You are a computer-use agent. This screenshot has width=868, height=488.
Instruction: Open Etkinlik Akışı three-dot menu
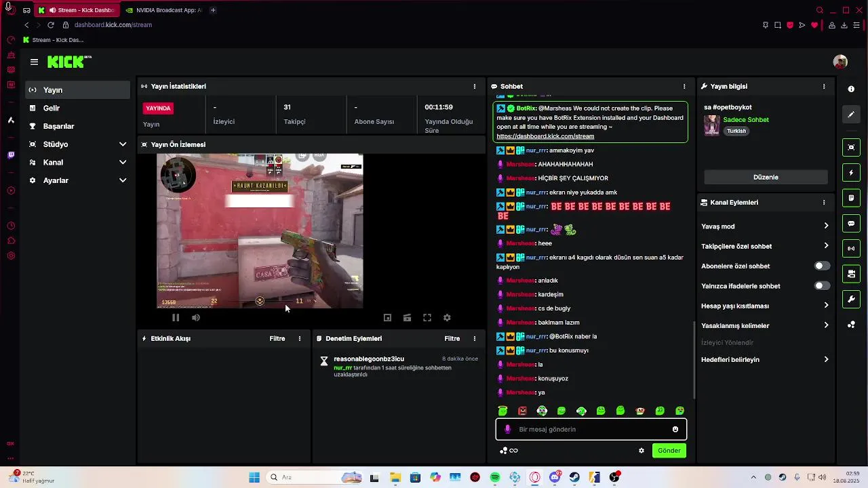click(x=300, y=338)
